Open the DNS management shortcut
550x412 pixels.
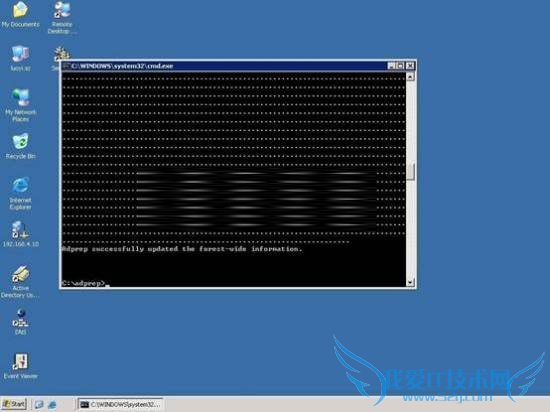click(x=20, y=321)
